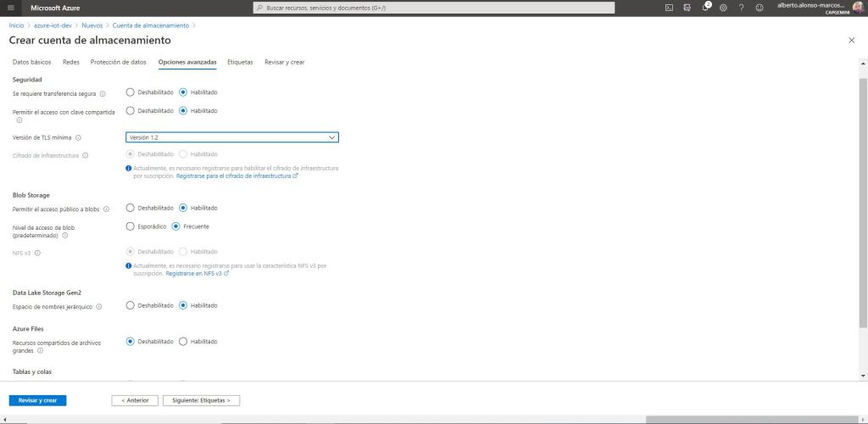Select Esporádico blob access tier
Screen dimensions: 868x424
[x=130, y=226]
